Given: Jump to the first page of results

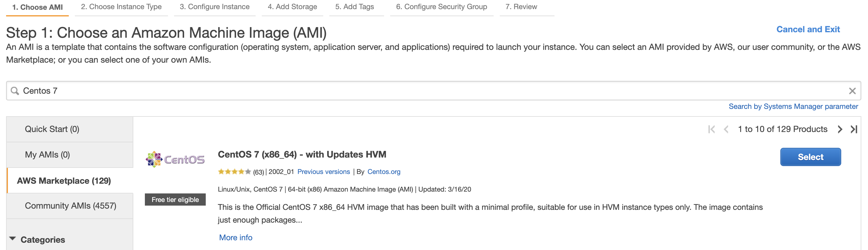Looking at the screenshot, I should click(x=712, y=129).
